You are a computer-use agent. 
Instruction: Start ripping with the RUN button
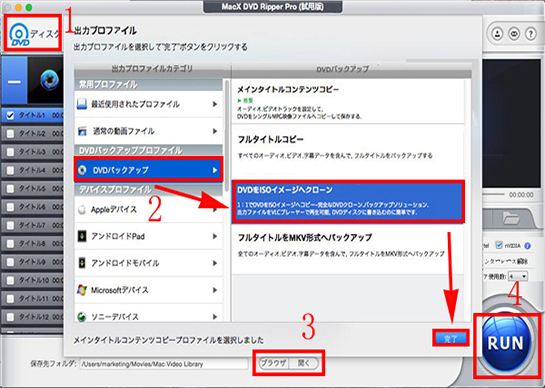click(505, 343)
